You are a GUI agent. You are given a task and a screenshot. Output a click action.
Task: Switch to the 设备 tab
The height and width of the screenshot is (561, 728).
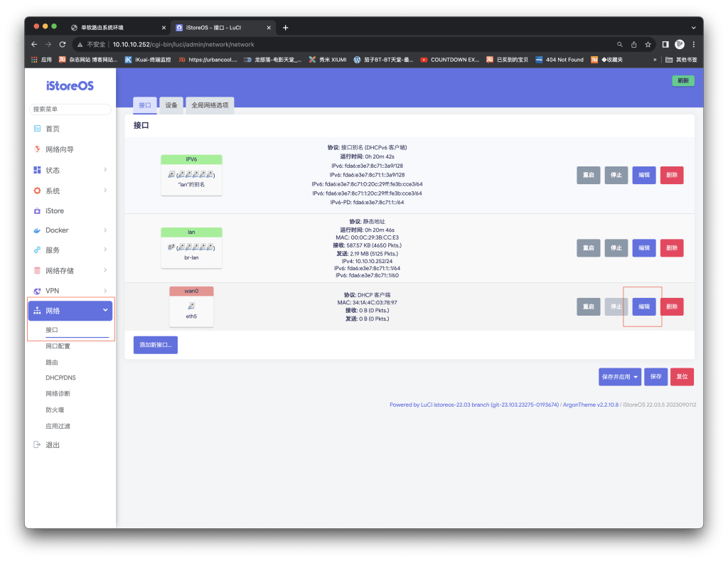(171, 105)
